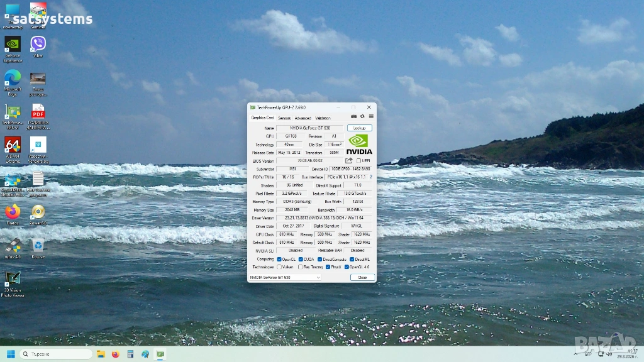This screenshot has height=362, width=644.
Task: Open the GPU-Z hamburger menu icon
Action: click(371, 116)
